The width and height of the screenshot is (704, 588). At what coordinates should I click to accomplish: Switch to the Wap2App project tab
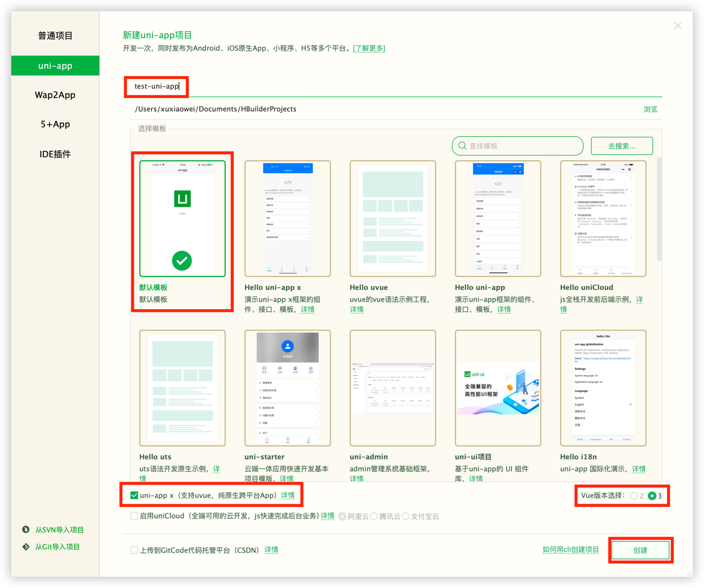(55, 95)
